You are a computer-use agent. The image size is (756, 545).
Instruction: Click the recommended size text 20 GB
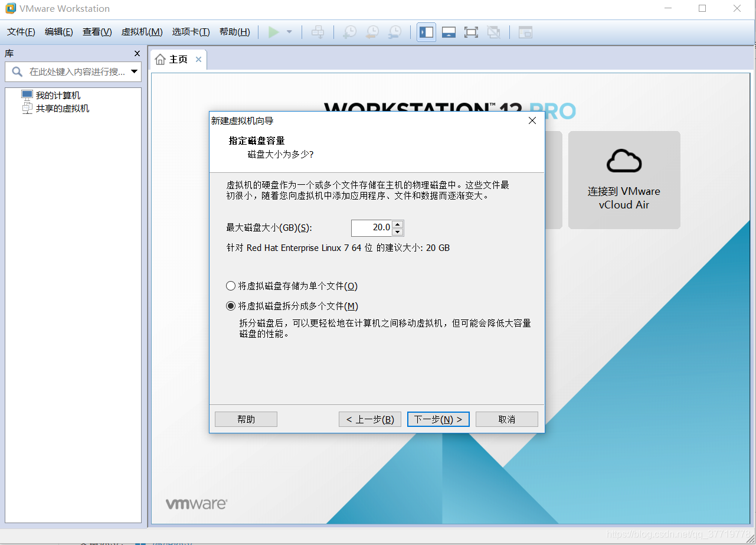click(438, 248)
